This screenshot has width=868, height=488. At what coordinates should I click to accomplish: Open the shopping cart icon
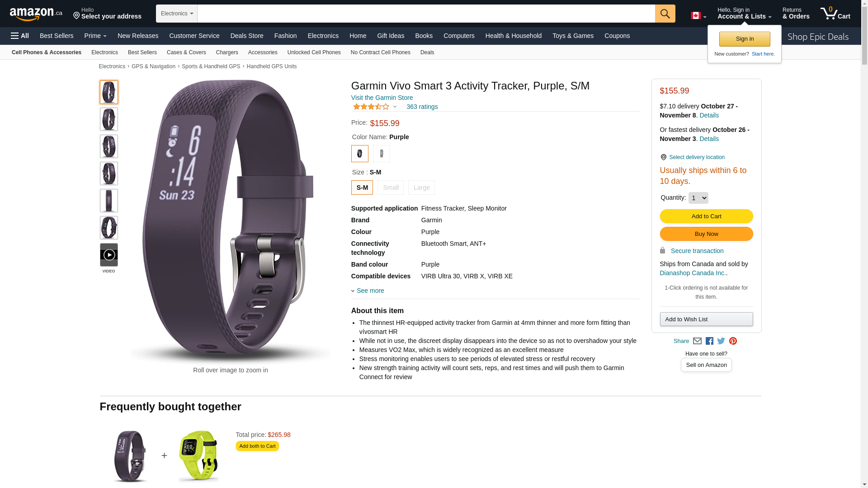click(x=835, y=14)
